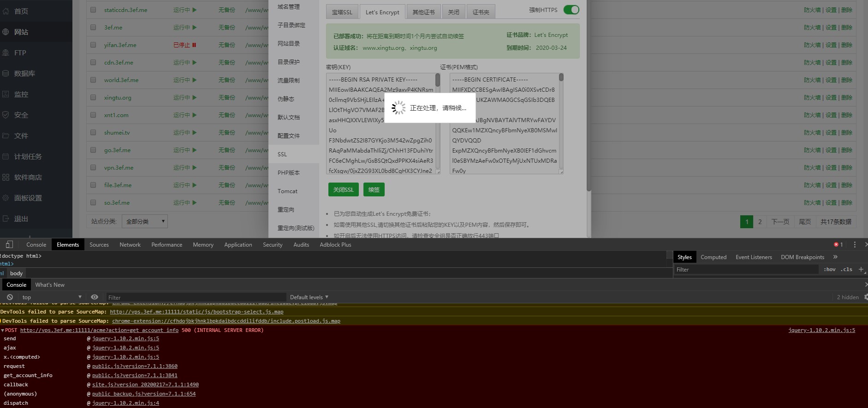Open the DevTools three-dot customize menu
Viewport: 868px width, 408px height.
pyautogui.click(x=855, y=244)
